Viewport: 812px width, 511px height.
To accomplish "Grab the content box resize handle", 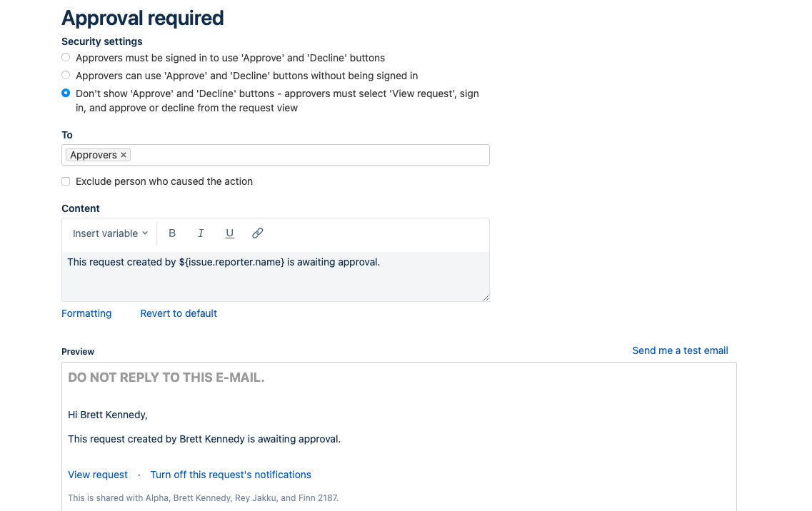I will (x=486, y=298).
